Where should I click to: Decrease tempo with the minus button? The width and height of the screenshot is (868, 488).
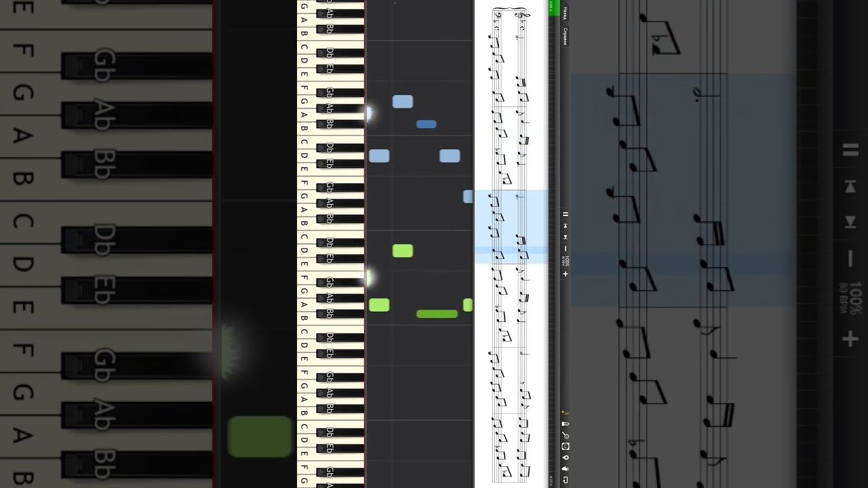click(566, 249)
